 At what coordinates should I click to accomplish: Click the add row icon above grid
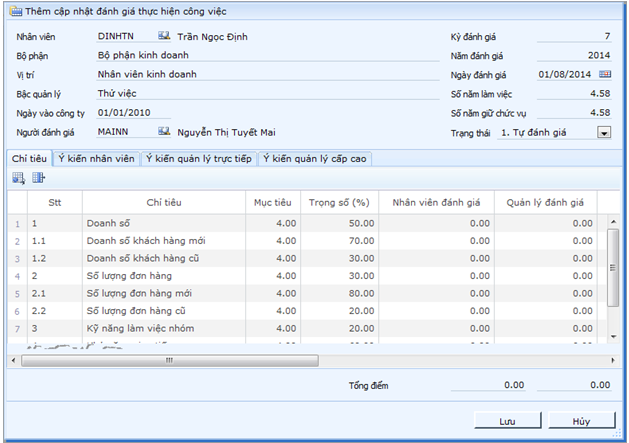[18, 178]
